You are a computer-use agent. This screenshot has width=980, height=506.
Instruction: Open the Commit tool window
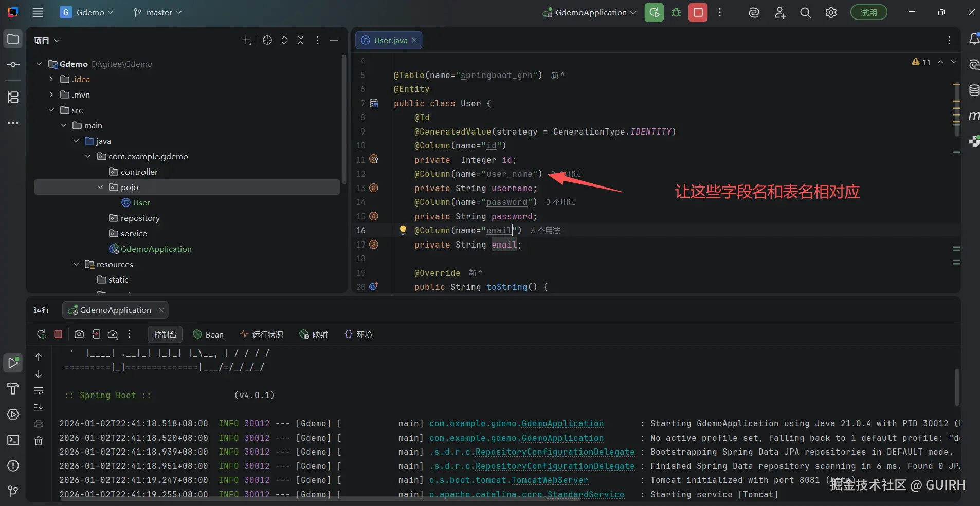pos(13,65)
